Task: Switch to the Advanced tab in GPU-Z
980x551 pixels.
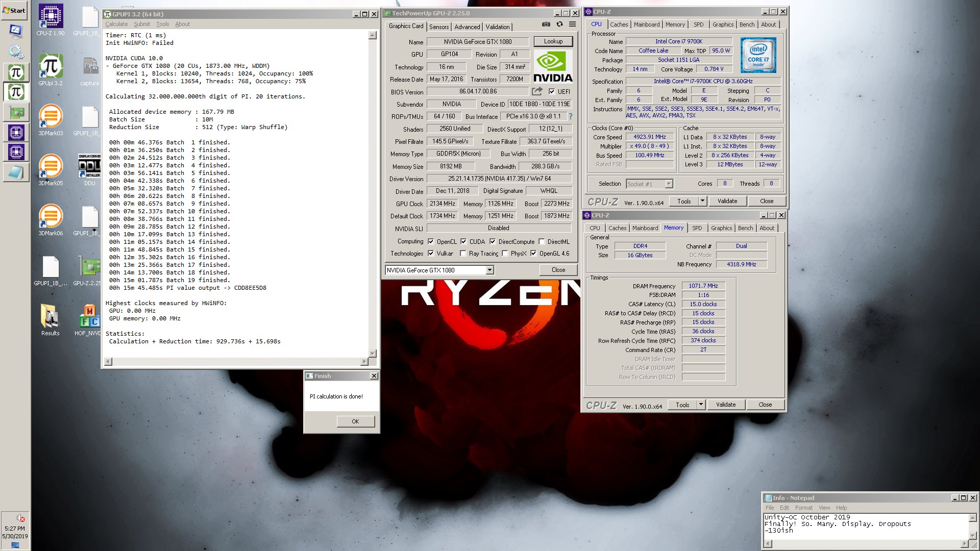Action: (467, 27)
